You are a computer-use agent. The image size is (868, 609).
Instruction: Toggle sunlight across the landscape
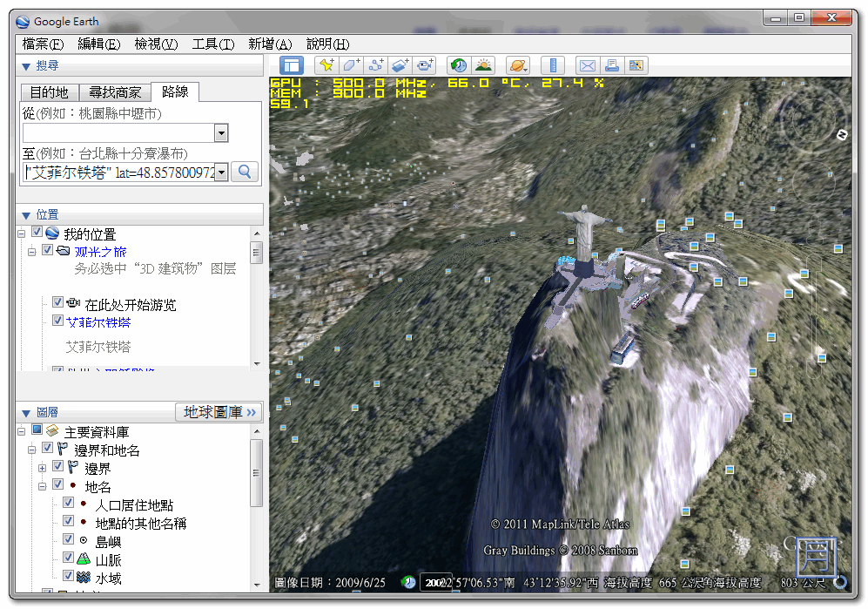482,65
